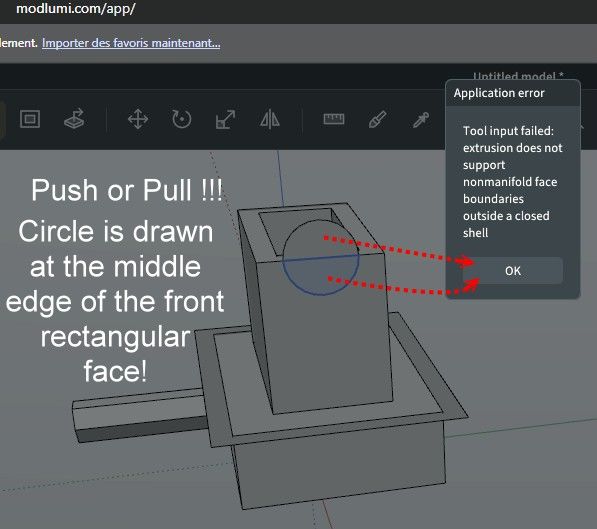Image resolution: width=597 pixels, height=529 pixels.
Task: Select the Eyedropper tool
Action: click(x=421, y=119)
